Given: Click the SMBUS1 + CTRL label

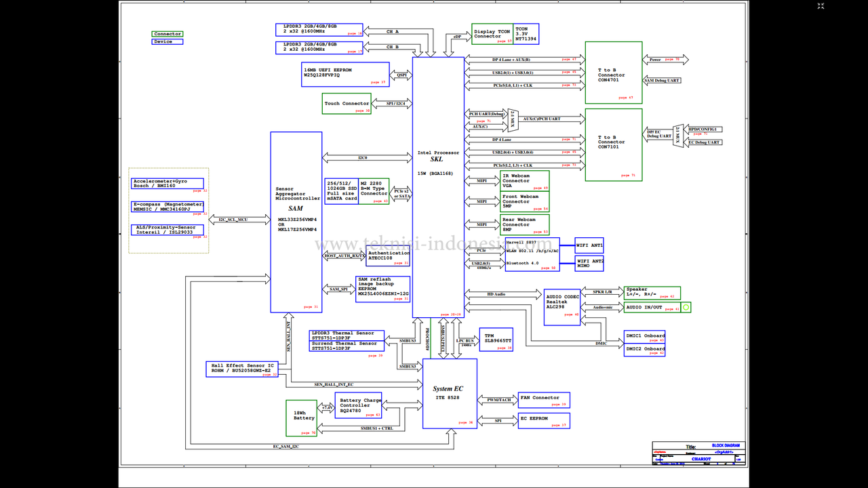Looking at the screenshot, I should (377, 428).
